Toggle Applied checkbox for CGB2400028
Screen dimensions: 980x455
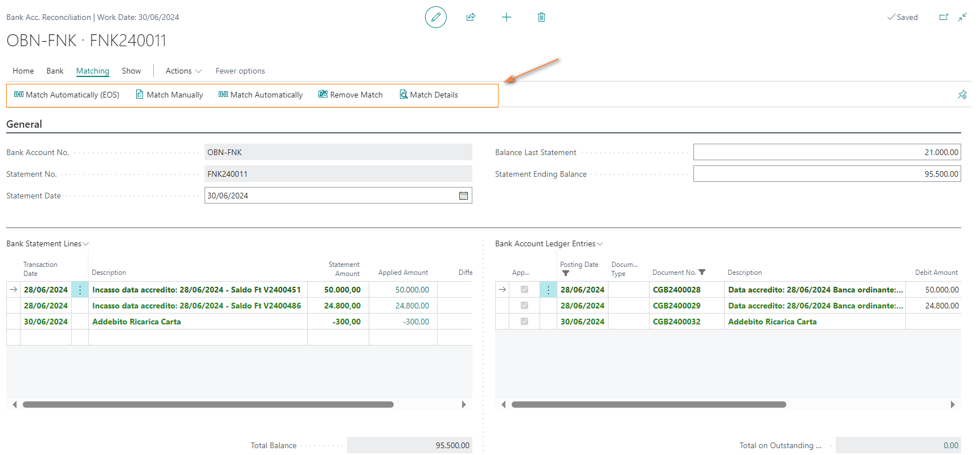(524, 290)
